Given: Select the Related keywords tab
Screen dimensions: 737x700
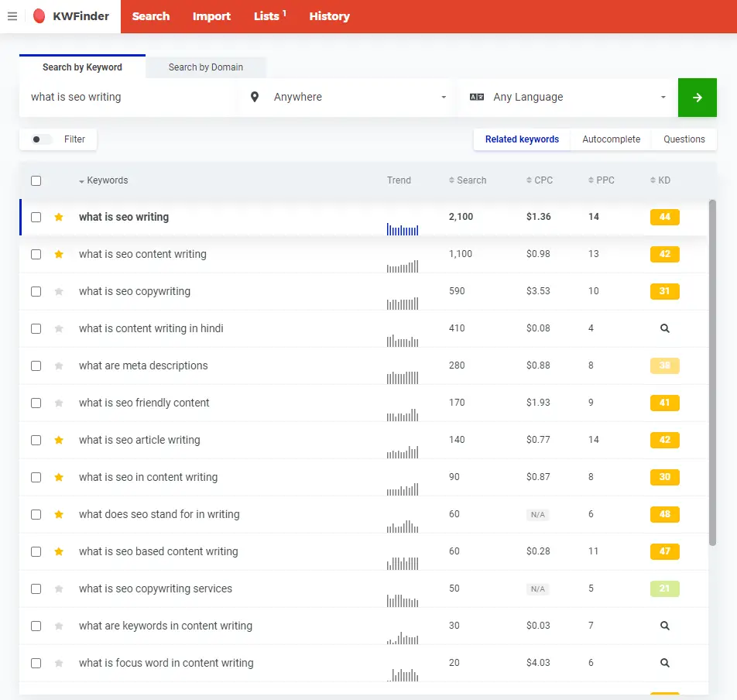Looking at the screenshot, I should pyautogui.click(x=523, y=139).
